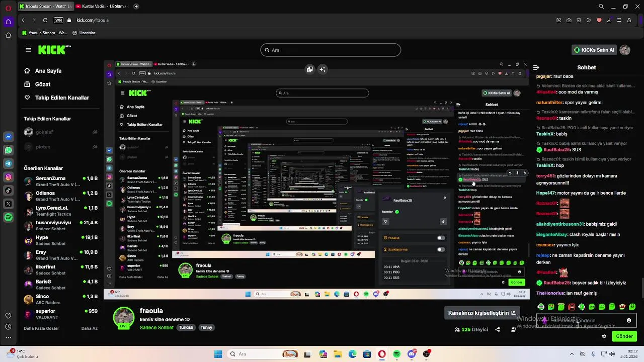The width and height of the screenshot is (644, 362).
Task: Switch to the Kurtlar Vadisi tab
Action: (x=102, y=7)
